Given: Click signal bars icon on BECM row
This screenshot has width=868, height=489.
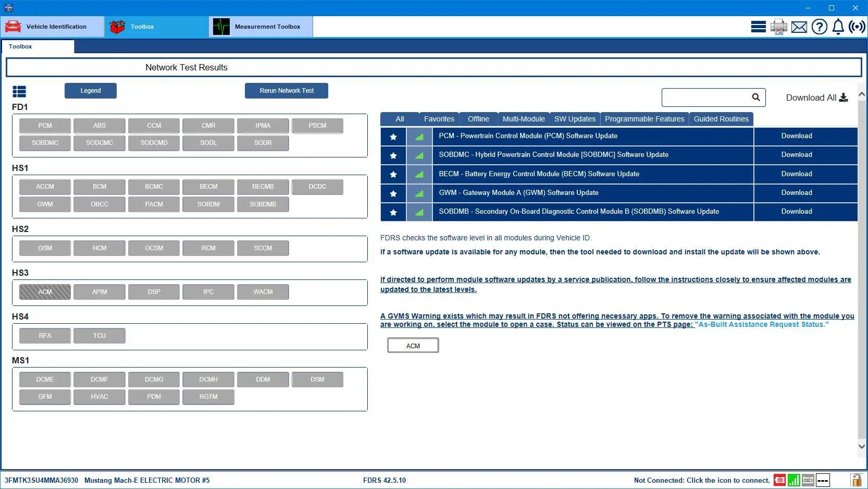Looking at the screenshot, I should 419,174.
